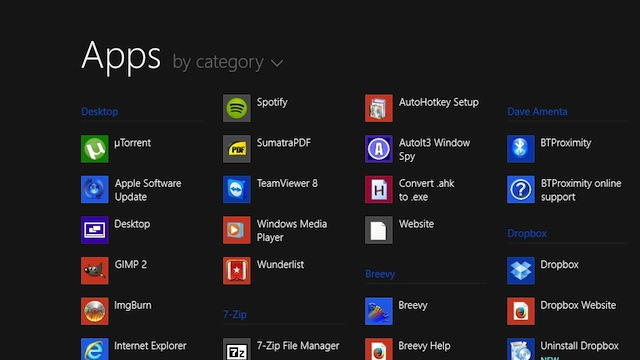The image size is (640, 360).
Task: Open Dropbox Website icon
Action: [521, 311]
